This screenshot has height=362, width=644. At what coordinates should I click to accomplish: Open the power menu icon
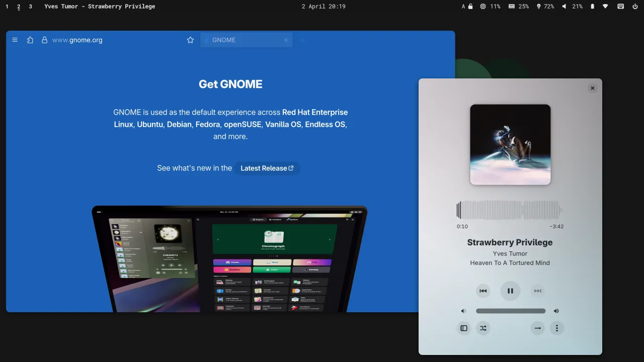pyautogui.click(x=634, y=7)
